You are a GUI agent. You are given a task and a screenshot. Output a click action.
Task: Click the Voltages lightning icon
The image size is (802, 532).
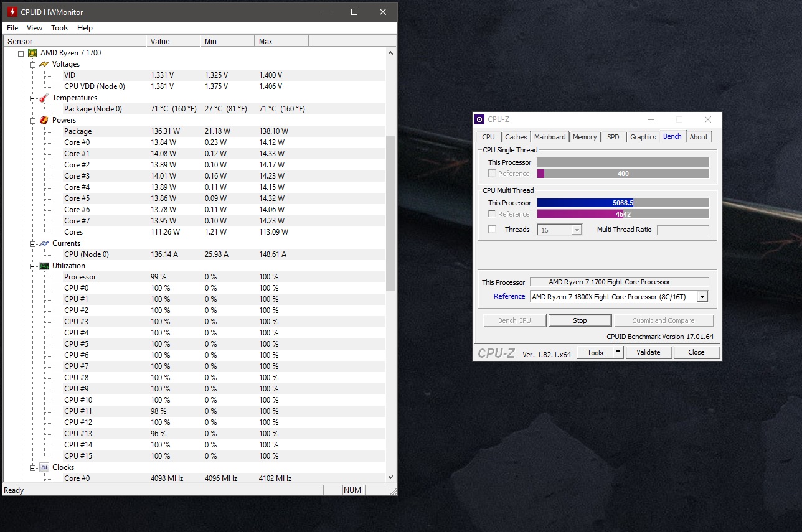pos(44,64)
